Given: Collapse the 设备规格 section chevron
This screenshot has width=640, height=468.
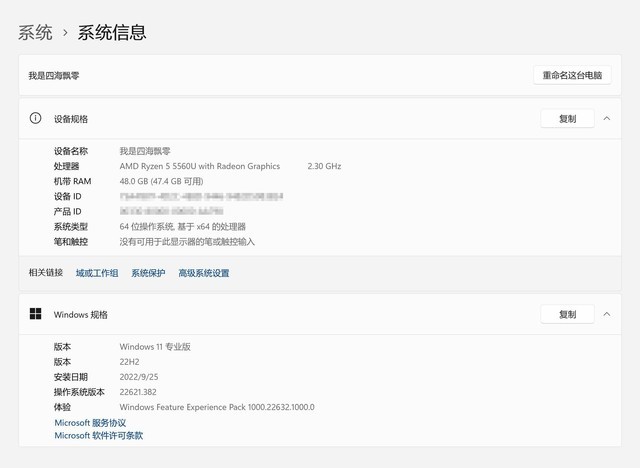Looking at the screenshot, I should 607,119.
